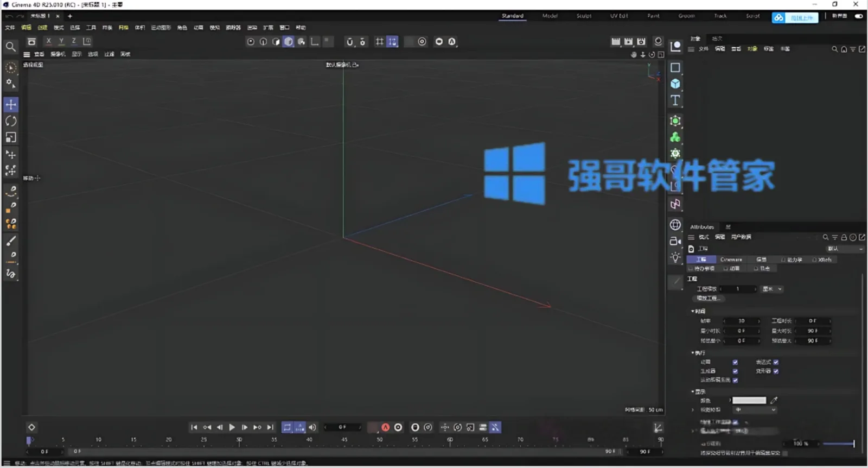The height and width of the screenshot is (468, 868).
Task: Activate the Scale tool
Action: point(11,137)
